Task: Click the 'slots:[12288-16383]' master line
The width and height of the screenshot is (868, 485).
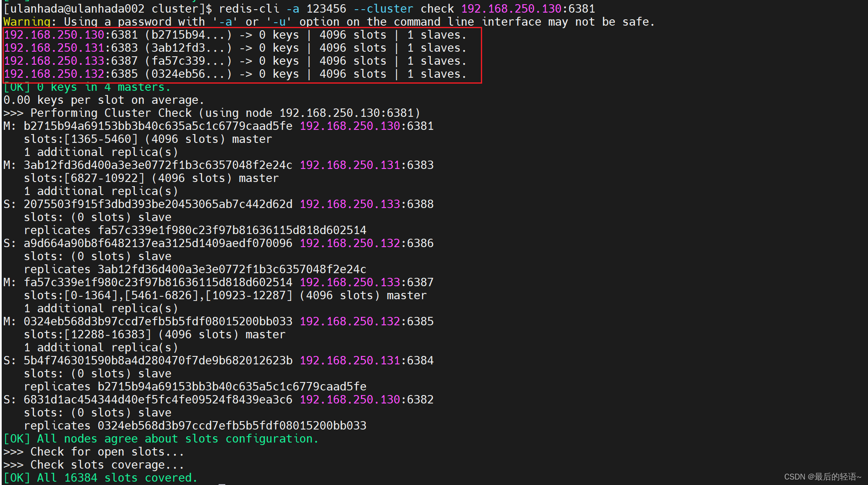Action: [155, 335]
